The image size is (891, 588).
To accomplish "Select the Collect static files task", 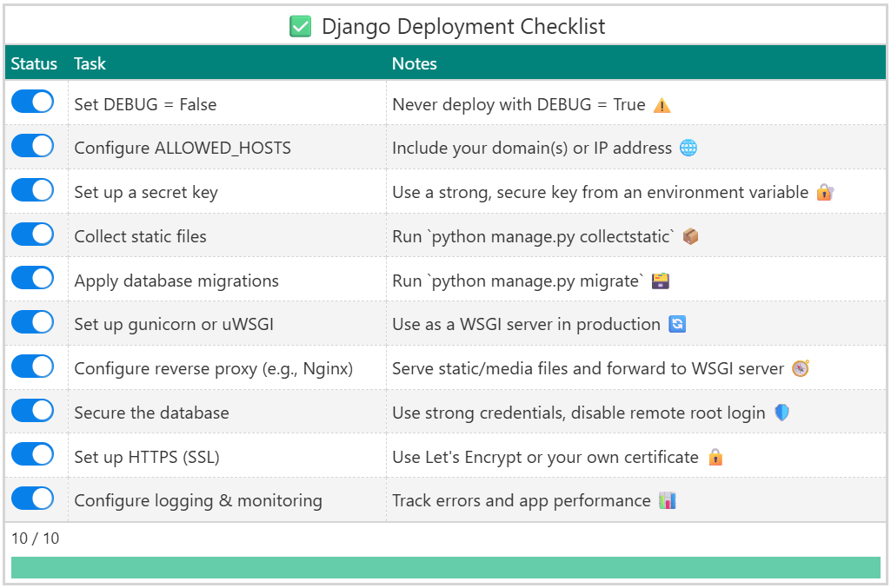I will coord(140,236).
